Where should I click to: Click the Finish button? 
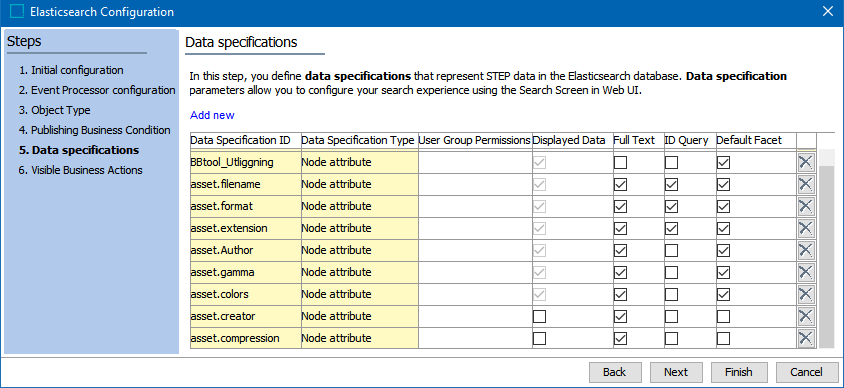coord(738,372)
